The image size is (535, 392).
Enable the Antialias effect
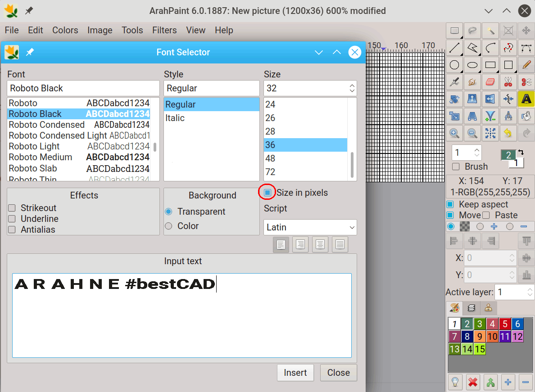click(12, 230)
